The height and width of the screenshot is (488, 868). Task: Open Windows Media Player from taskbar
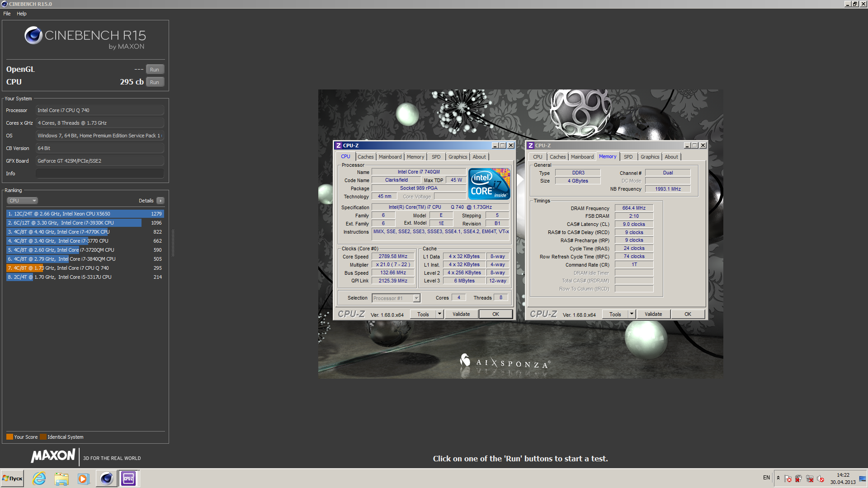[83, 479]
